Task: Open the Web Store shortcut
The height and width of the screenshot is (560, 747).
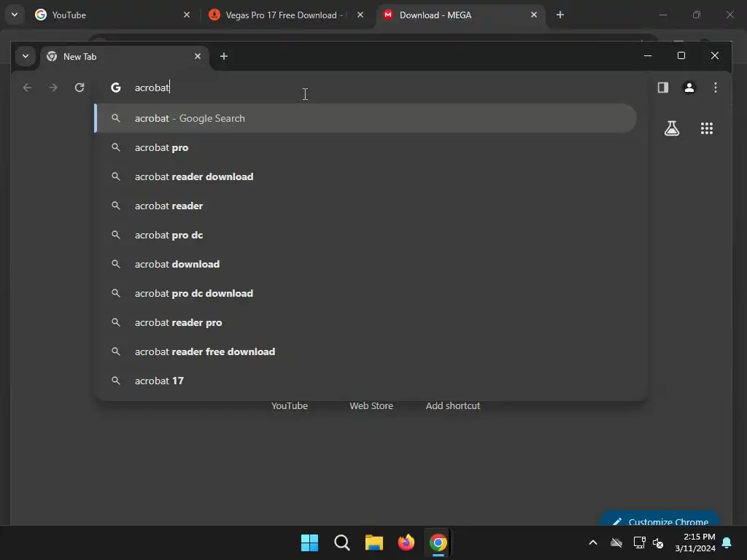Action: point(371,405)
